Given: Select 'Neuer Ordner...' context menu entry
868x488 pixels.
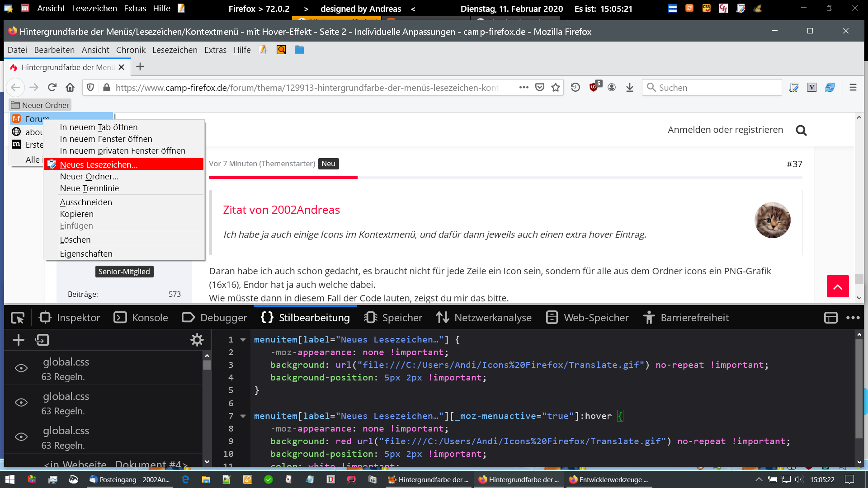Looking at the screenshot, I should pos(89,177).
